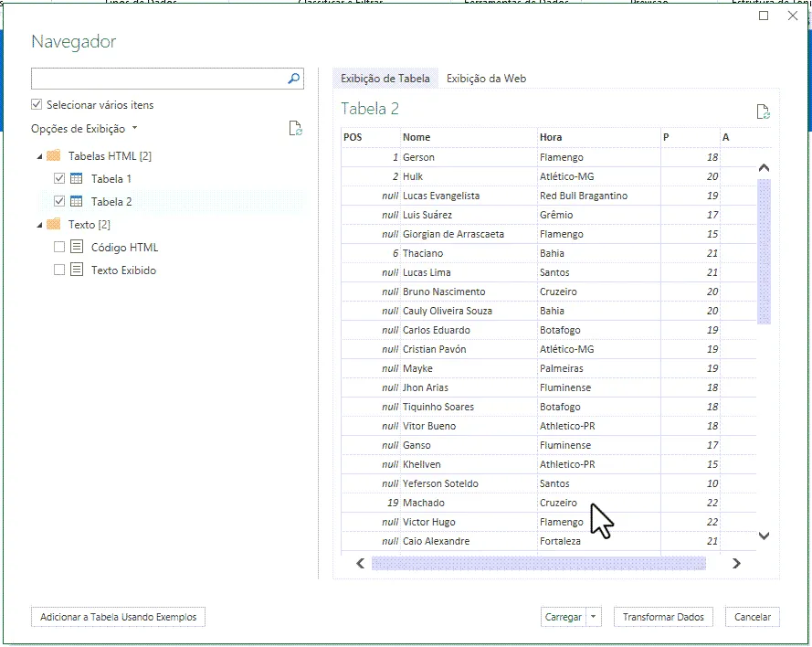This screenshot has height=647, width=812.
Task: Toggle Selecionar vários itens checkbox
Action: [37, 105]
